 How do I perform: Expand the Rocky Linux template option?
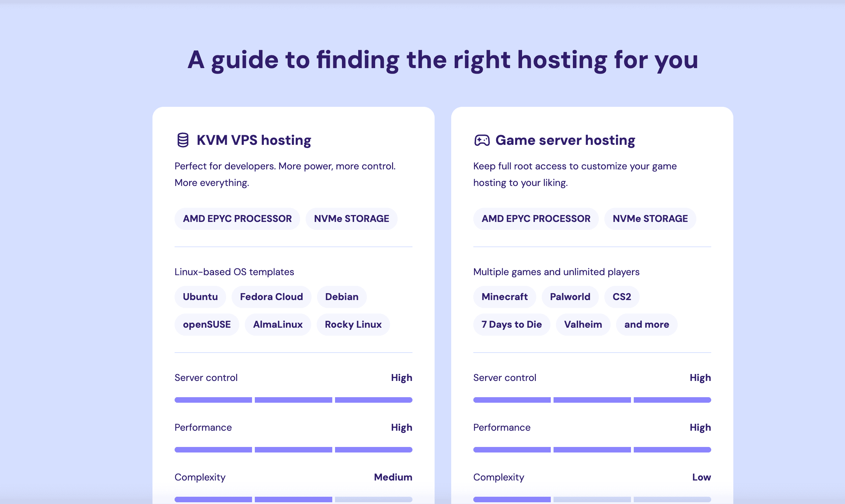click(353, 324)
